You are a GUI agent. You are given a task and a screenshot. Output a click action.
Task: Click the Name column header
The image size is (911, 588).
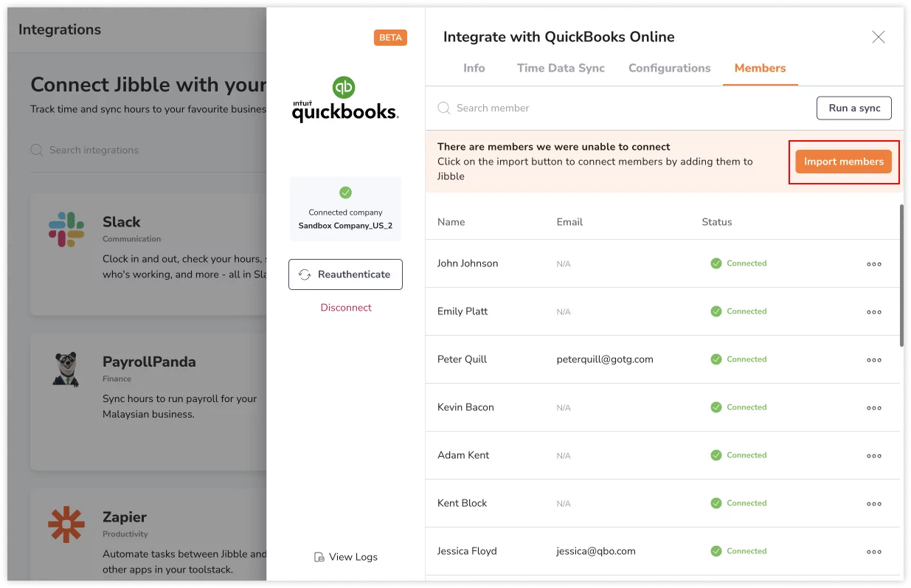(451, 222)
